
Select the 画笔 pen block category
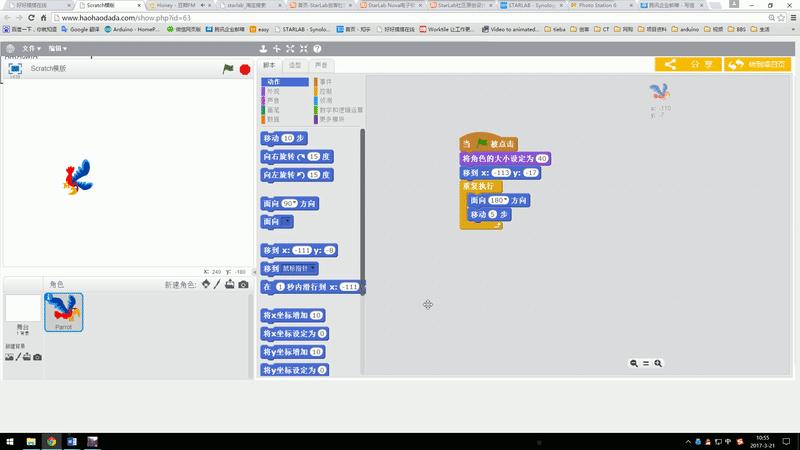(285, 110)
